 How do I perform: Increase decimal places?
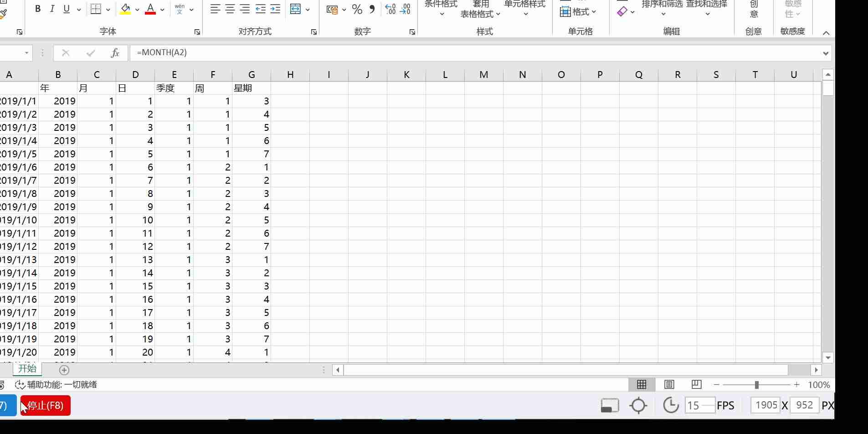pyautogui.click(x=390, y=9)
